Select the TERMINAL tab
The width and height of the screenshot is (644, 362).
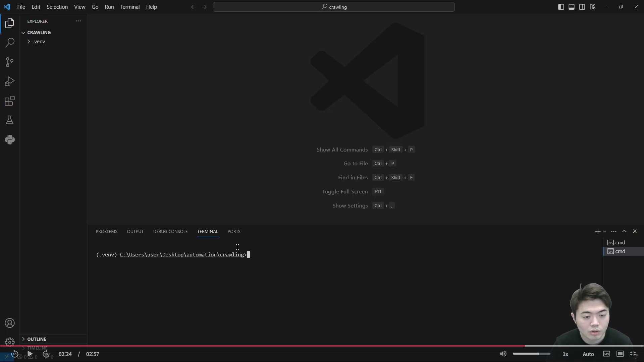pos(208,232)
